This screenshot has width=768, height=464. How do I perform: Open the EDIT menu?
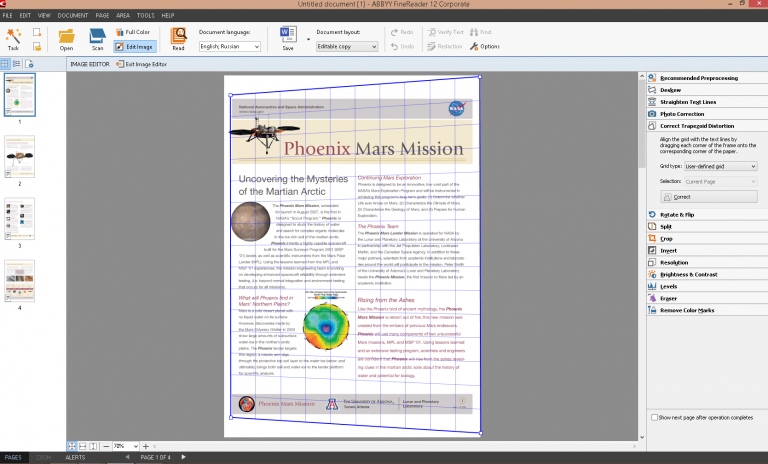[x=25, y=15]
